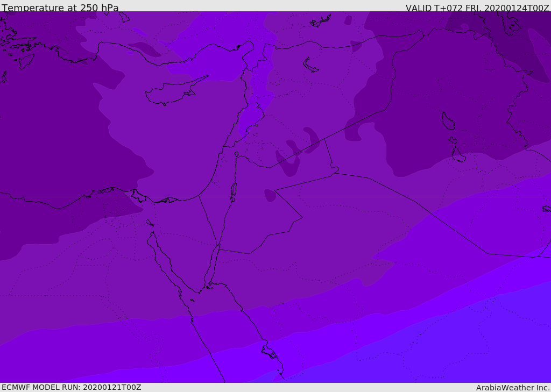This screenshot has height=392, width=551.
Task: Click the 'ECMWF MODEL RUN: 20200121T00Z' footer text
Action: tap(72, 388)
